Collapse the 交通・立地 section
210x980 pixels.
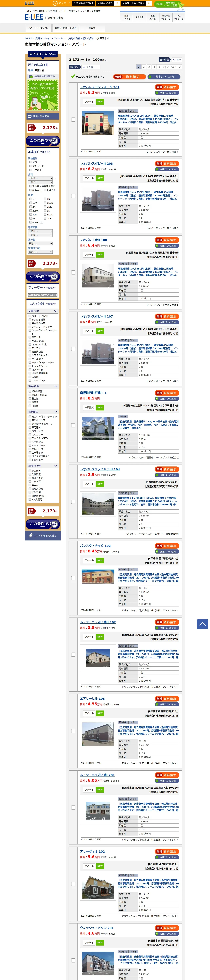tap(43, 311)
